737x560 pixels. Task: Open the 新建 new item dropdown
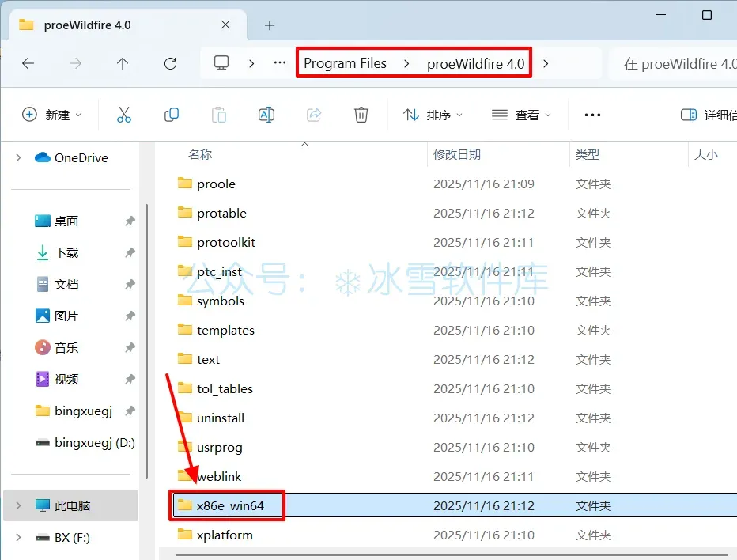[51, 115]
